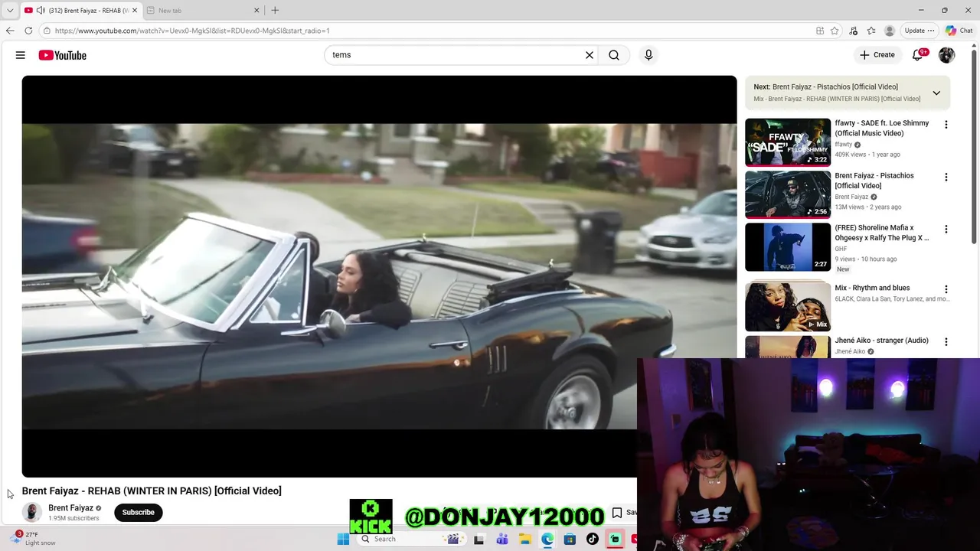980x551 pixels.
Task: Open the YouTube account avatar menu
Action: (x=947, y=55)
